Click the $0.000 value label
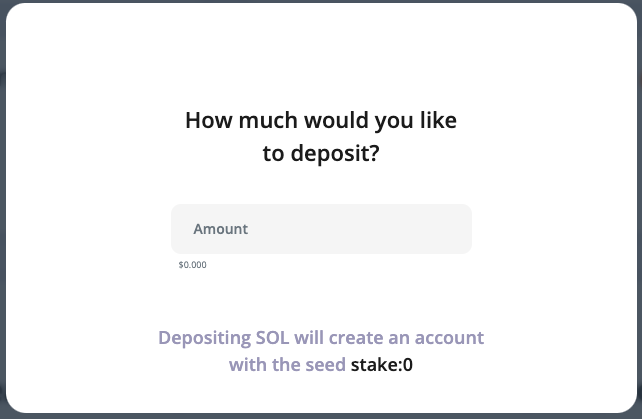642x419 pixels. (192, 265)
